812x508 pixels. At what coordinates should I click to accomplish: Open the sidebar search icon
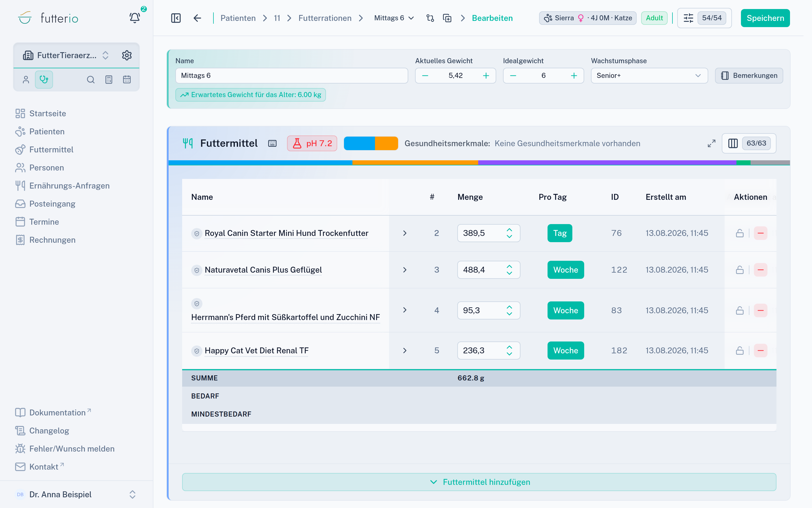point(91,80)
